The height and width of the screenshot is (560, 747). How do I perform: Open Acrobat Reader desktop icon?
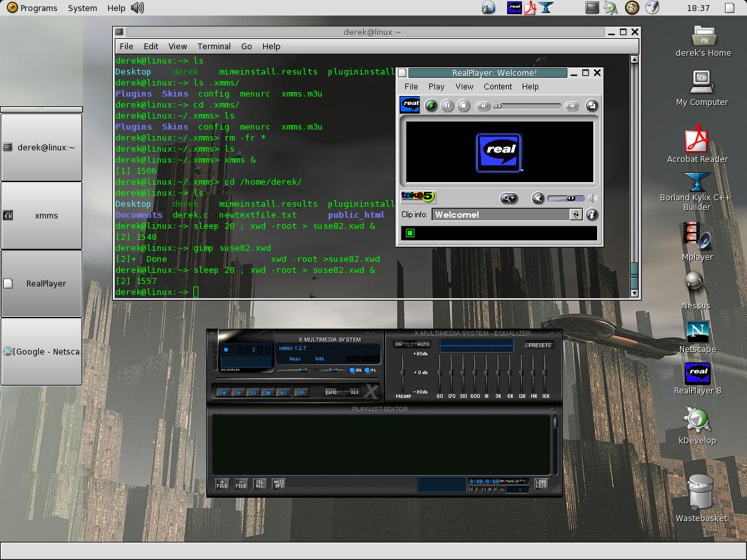coord(697,144)
